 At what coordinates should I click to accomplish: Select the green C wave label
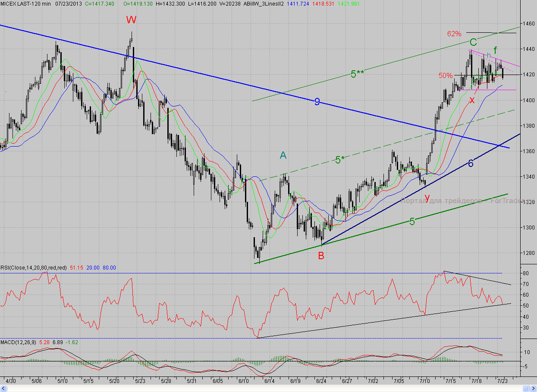tap(473, 42)
